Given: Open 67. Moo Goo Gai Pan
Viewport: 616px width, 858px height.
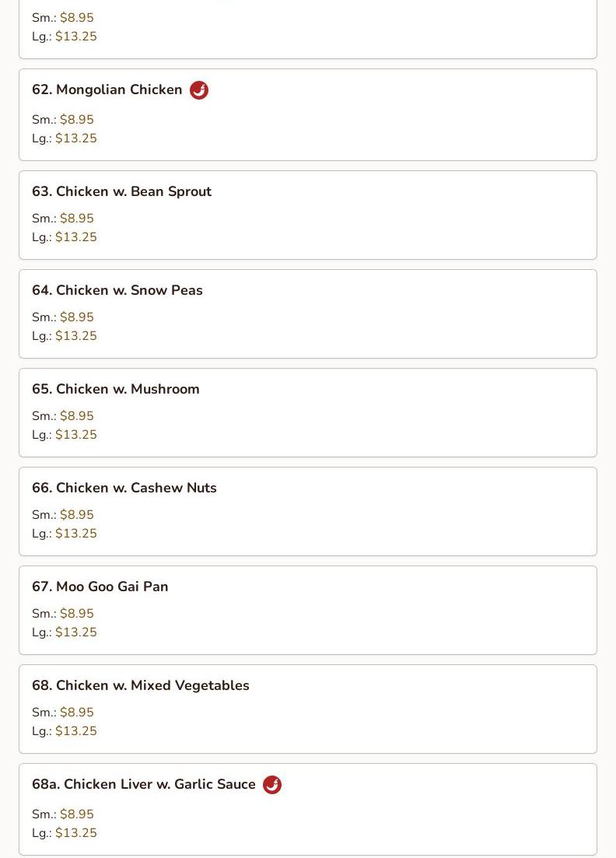Looking at the screenshot, I should point(100,587).
